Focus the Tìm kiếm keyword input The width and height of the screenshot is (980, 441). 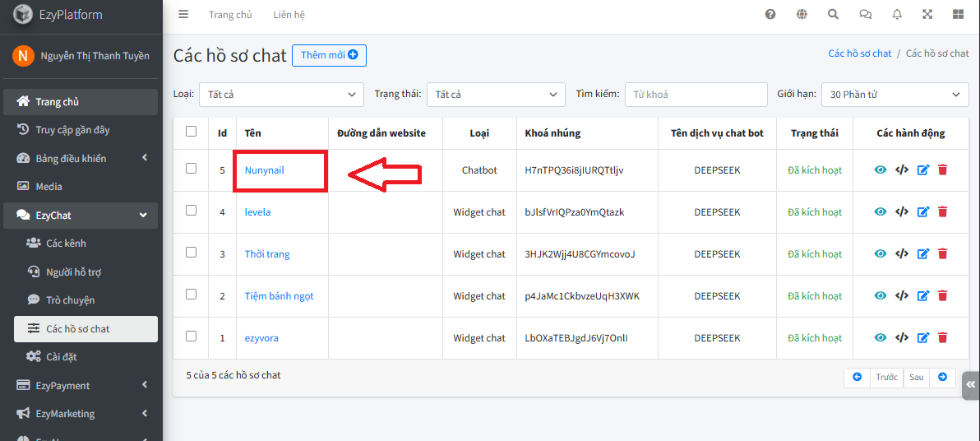[x=696, y=95]
